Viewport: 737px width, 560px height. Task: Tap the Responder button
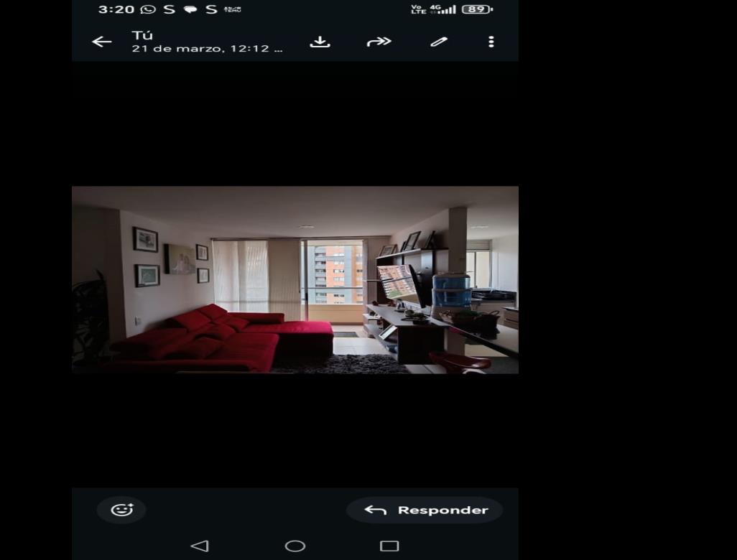coord(425,510)
